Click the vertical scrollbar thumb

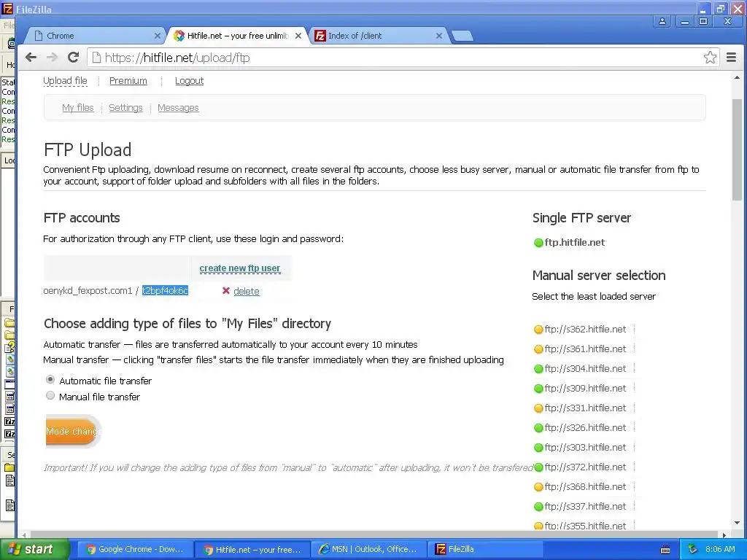pyautogui.click(x=737, y=150)
